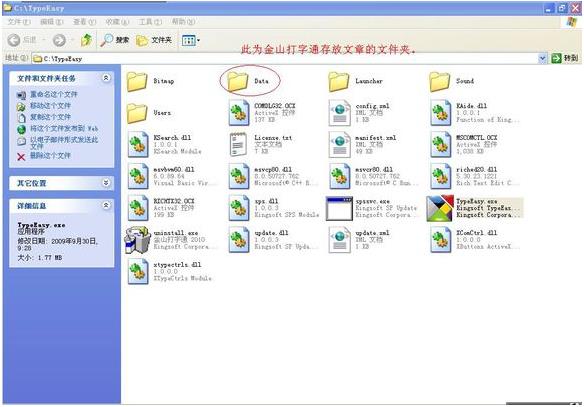584x407 pixels.
Task: Select the uninstall.exe installer icon
Action: 137,240
